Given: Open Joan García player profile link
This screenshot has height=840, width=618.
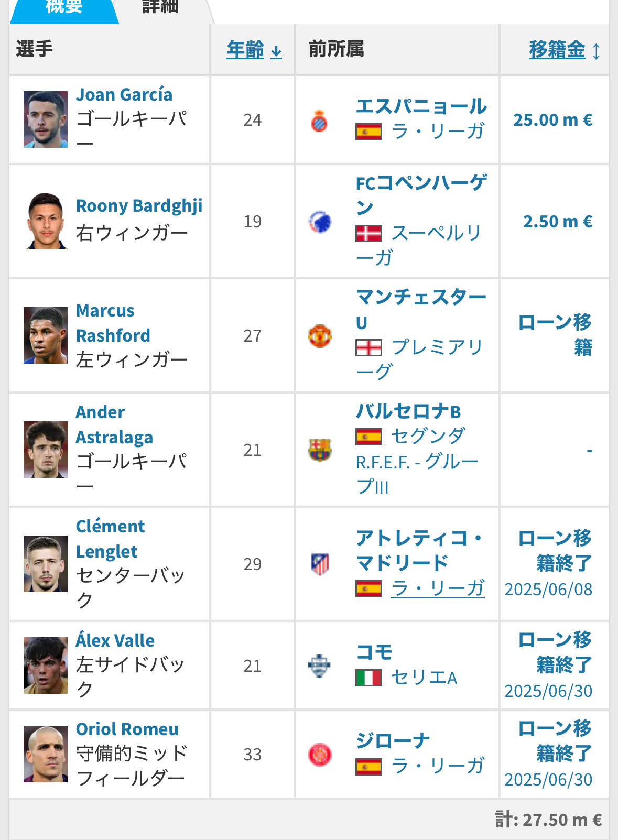Looking at the screenshot, I should (x=124, y=94).
